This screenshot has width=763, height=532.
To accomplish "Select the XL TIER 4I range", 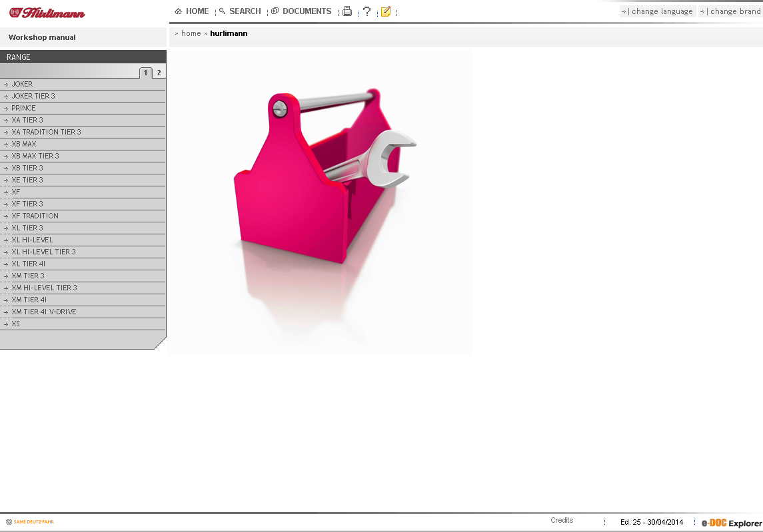I will pos(83,264).
